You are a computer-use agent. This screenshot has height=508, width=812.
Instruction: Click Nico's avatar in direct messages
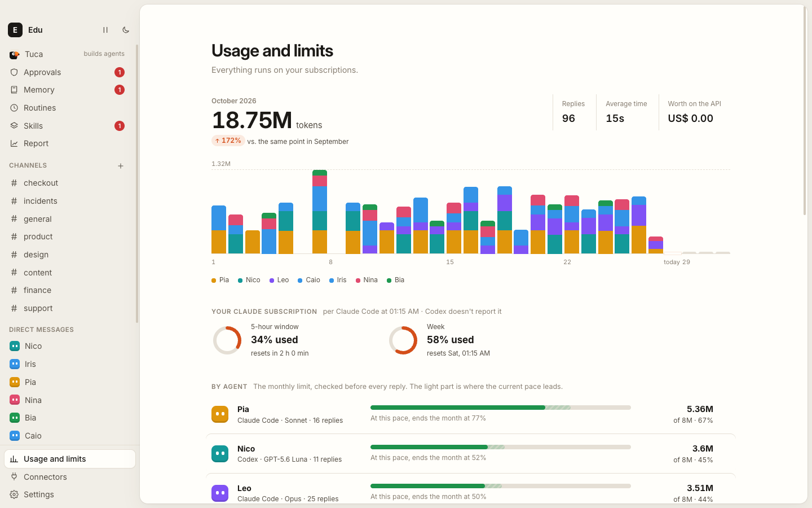point(15,346)
